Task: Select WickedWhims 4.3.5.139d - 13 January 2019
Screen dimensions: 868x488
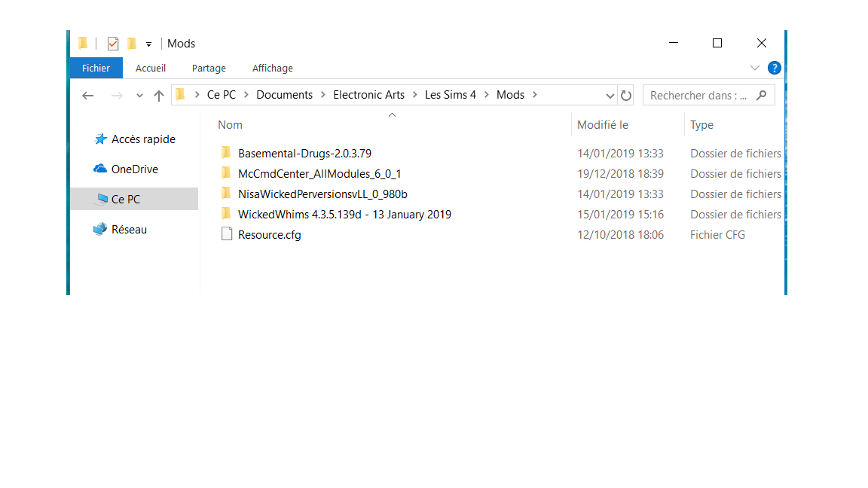Action: (x=344, y=215)
